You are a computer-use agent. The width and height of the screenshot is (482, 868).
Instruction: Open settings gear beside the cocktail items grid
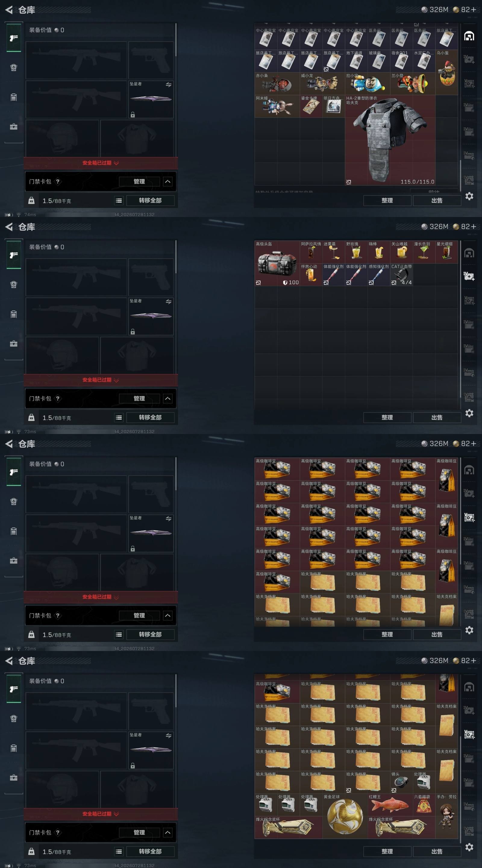469,413
